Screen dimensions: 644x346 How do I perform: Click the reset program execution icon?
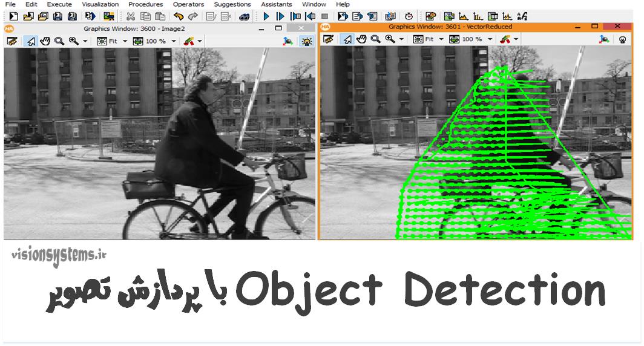pos(343,16)
